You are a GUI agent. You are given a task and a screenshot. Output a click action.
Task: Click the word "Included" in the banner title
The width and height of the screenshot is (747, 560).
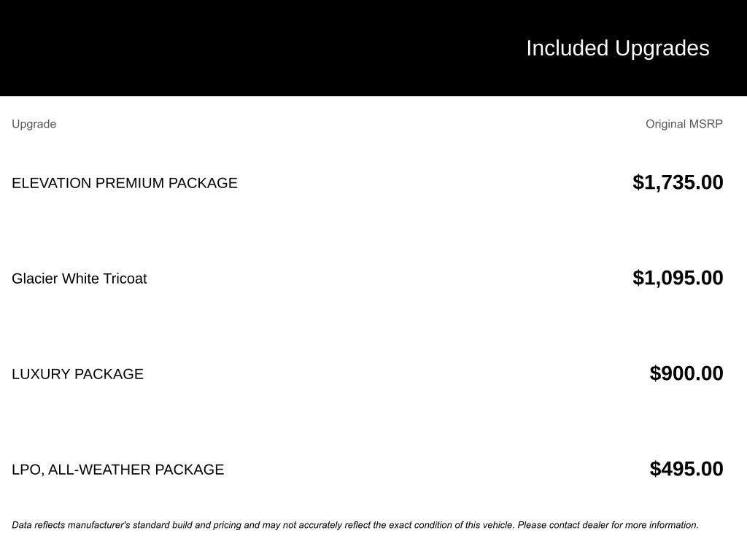pos(567,48)
